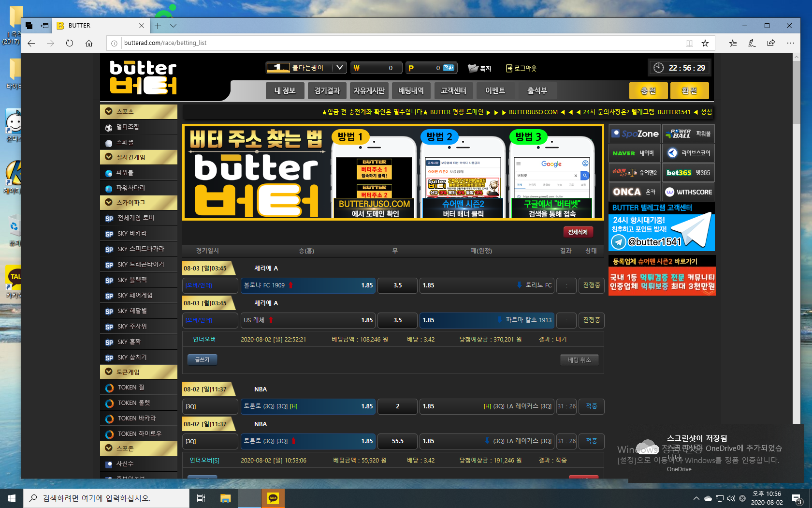Image resolution: width=812 pixels, height=508 pixels.
Task: Open KakaoTalk from the taskbar
Action: (x=273, y=498)
